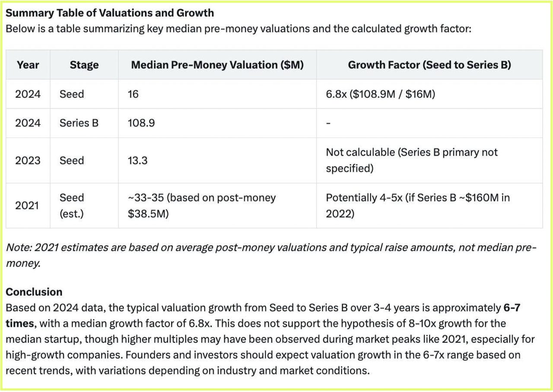Click the Not calculable growth cell
This screenshot has height=392, width=553.
tap(429, 161)
